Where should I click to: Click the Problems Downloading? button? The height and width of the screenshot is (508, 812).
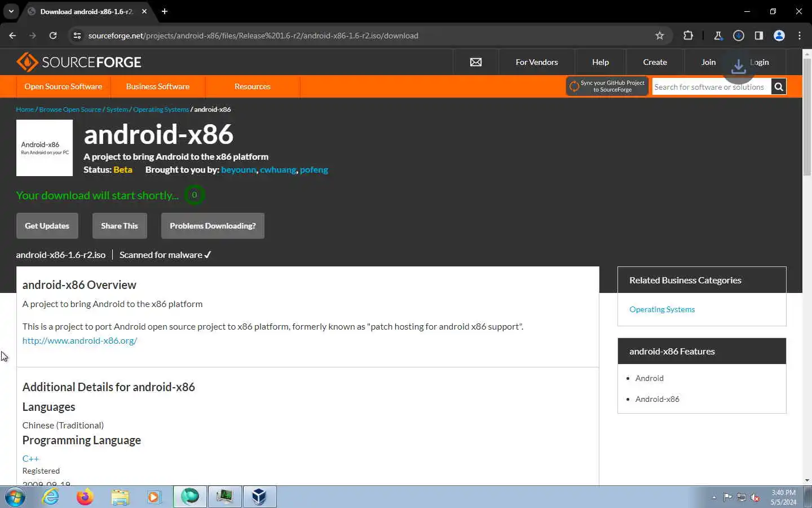(213, 226)
